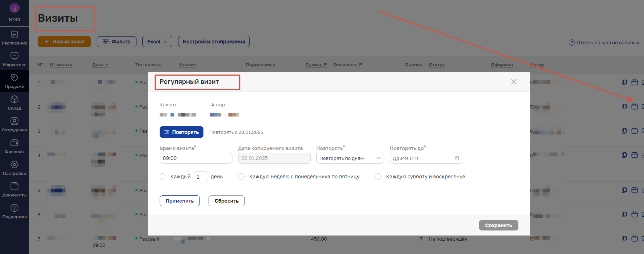Click copy icon in row 2
Viewport: 644px width, 254px height.
624,107
